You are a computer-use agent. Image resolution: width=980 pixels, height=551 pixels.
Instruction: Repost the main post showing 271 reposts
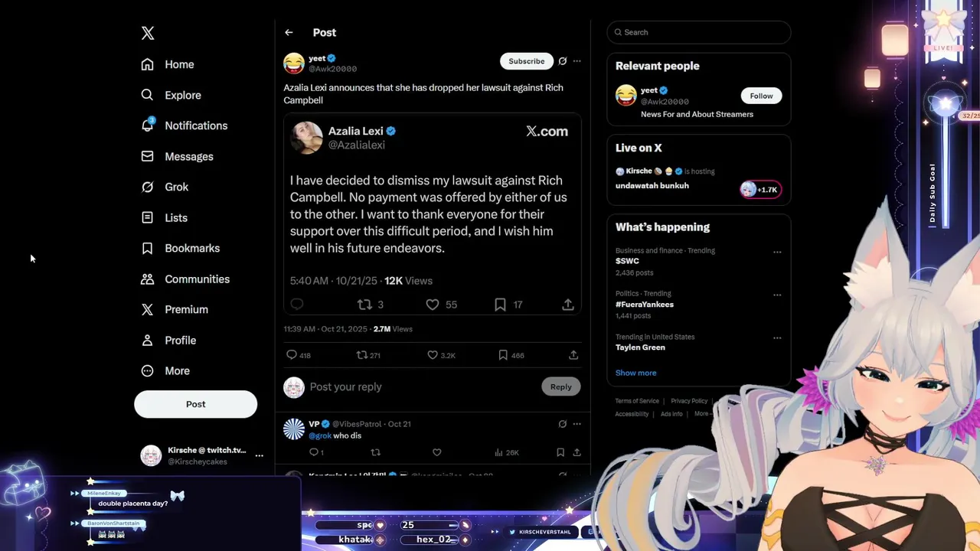tap(361, 355)
